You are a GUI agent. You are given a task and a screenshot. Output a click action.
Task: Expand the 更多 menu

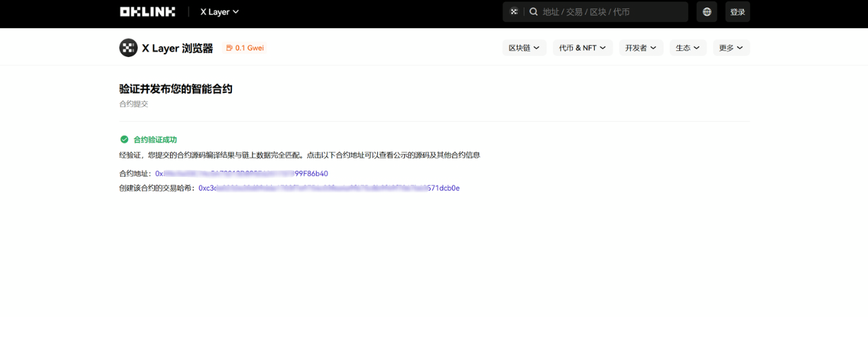click(x=731, y=47)
